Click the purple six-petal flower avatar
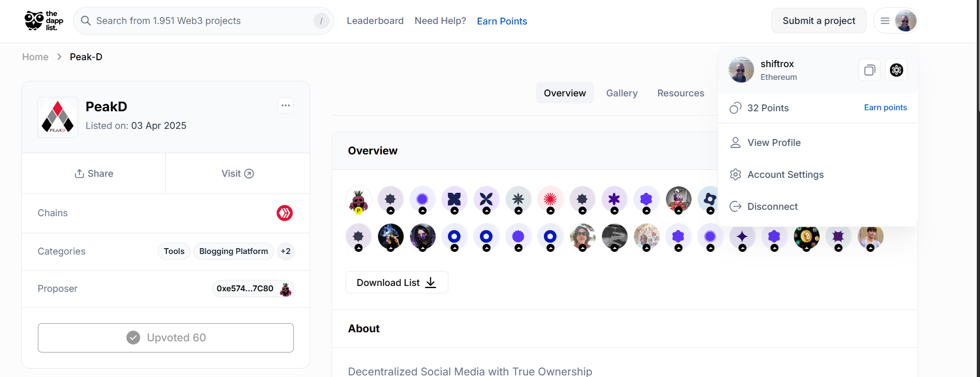This screenshot has height=377, width=980. click(614, 199)
